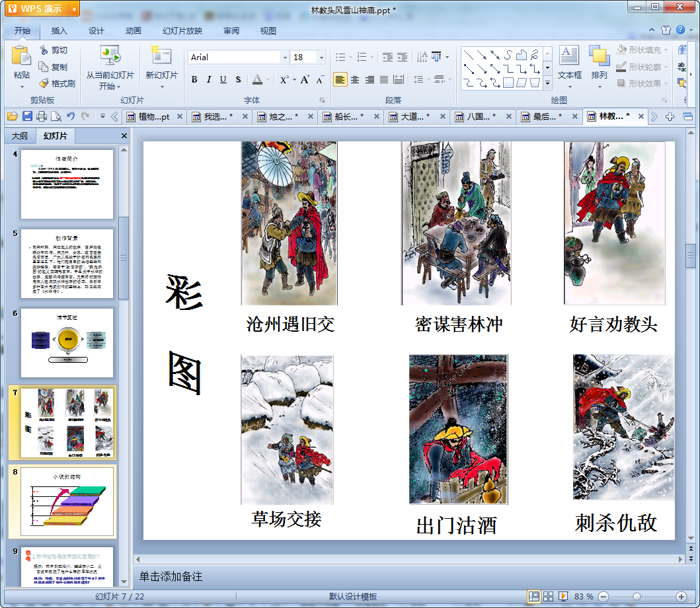Screen dimensions: 700x608
Task: Click zoom out minus button
Action: tap(603, 596)
